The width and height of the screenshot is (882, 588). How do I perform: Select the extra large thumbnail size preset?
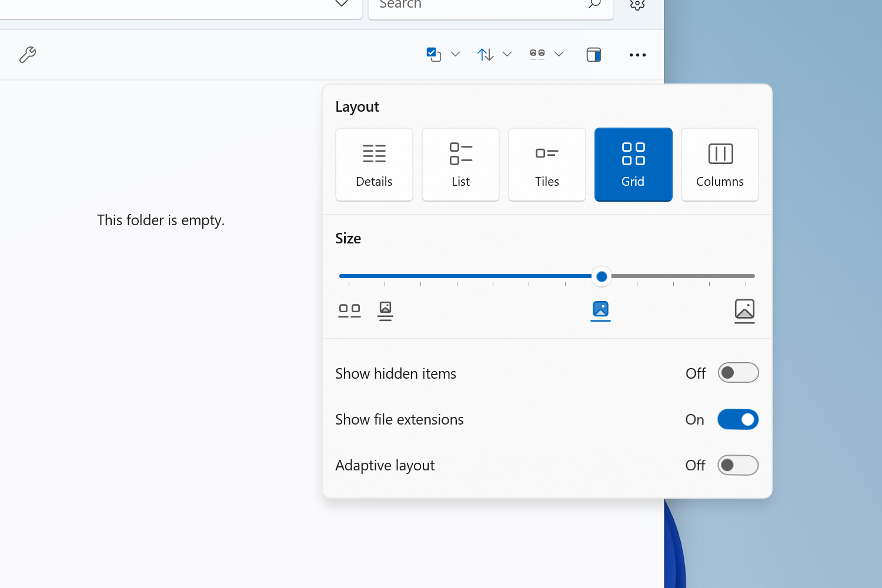[x=744, y=310]
